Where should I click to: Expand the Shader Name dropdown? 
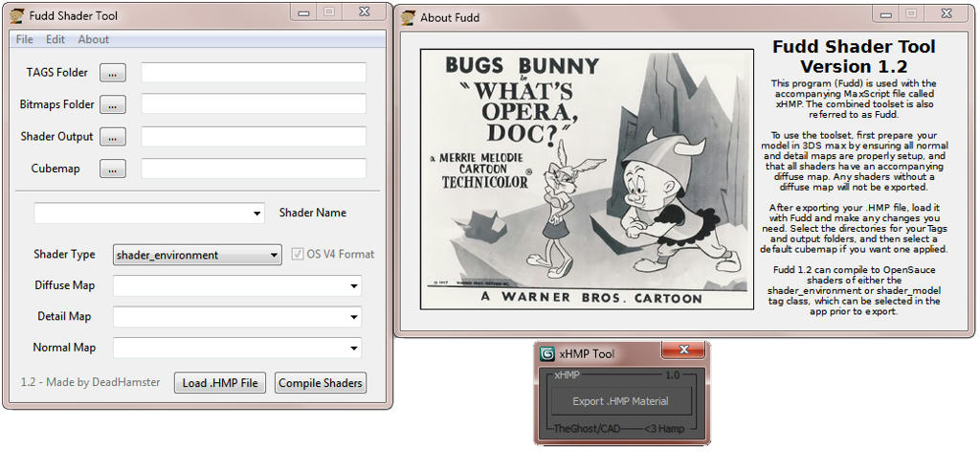256,214
